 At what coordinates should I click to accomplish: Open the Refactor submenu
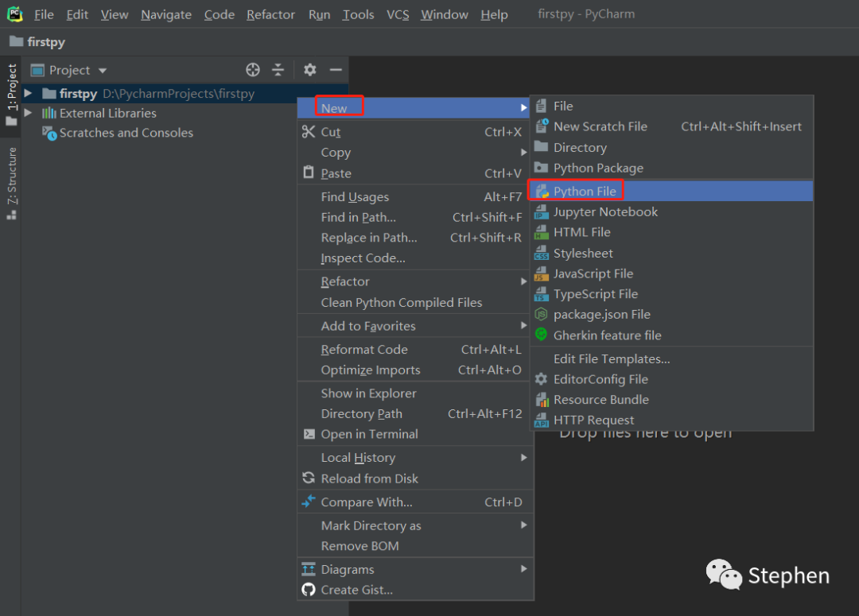(415, 281)
